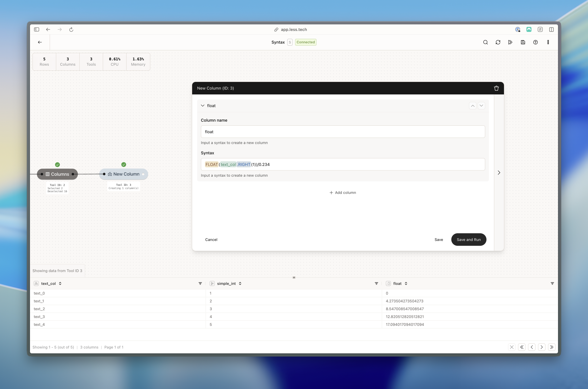Go forward in browser history
Image resolution: width=588 pixels, height=389 pixels.
(60, 29)
